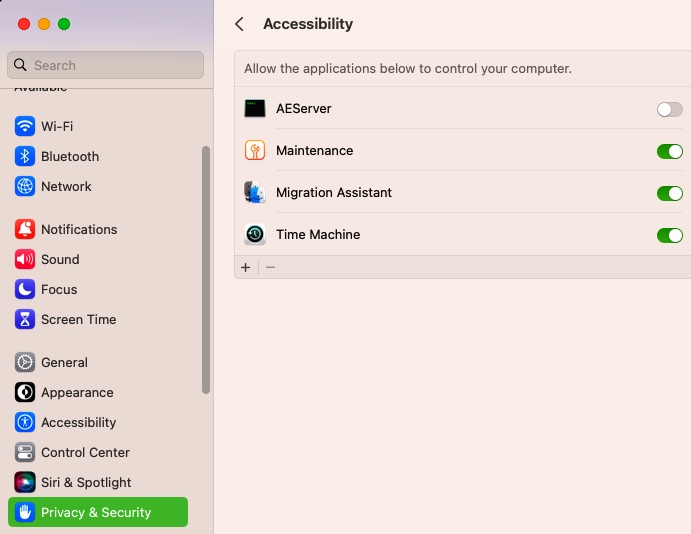The height and width of the screenshot is (534, 691).
Task: Select the AEServer row label
Action: pos(304,108)
